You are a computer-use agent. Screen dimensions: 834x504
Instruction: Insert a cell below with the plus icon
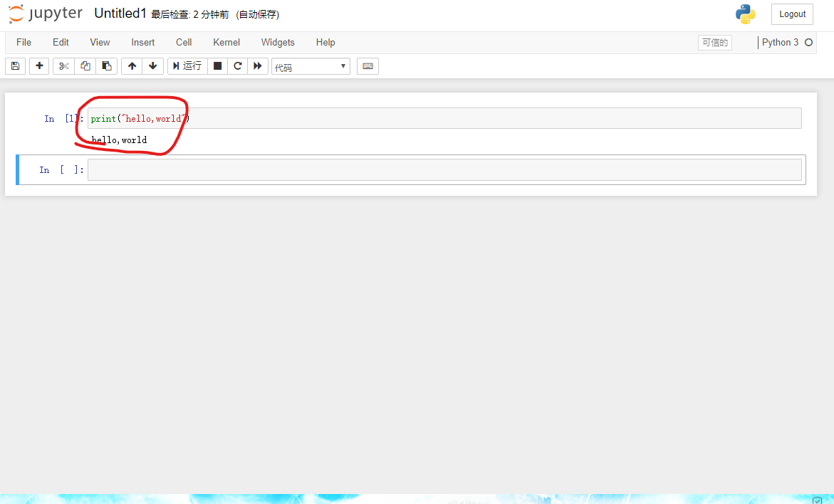coord(39,66)
